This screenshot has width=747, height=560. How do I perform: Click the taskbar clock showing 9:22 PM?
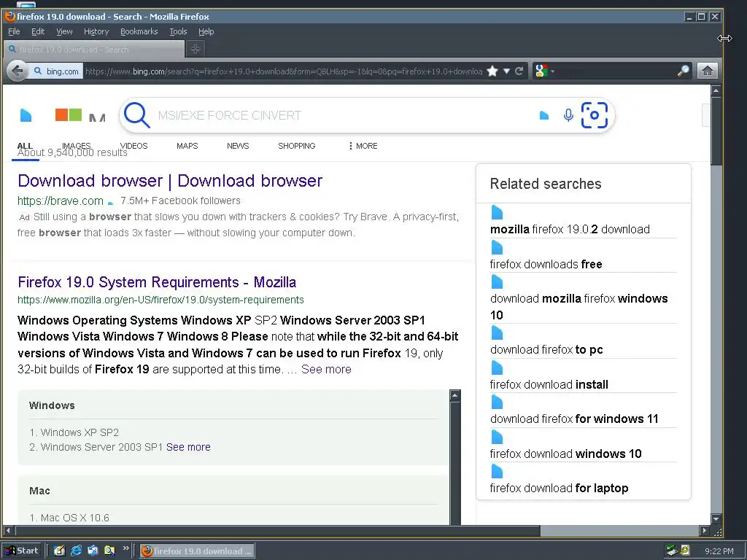[x=719, y=551]
